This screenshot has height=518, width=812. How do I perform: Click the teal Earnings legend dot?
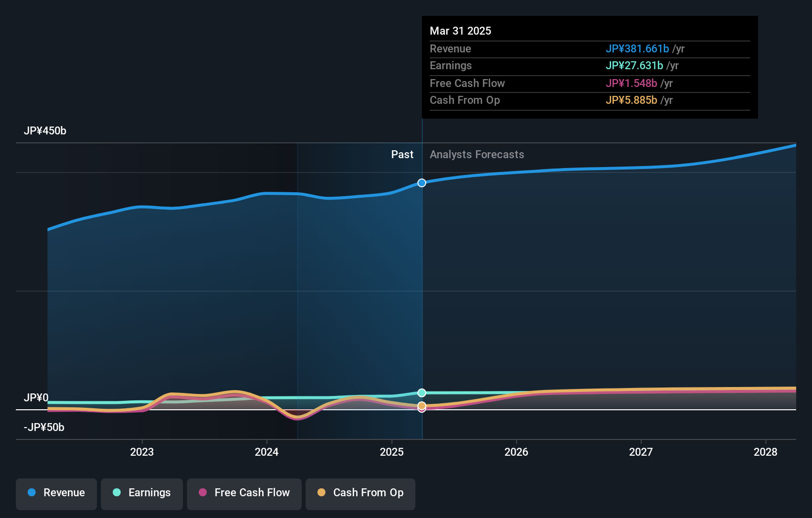click(x=117, y=493)
